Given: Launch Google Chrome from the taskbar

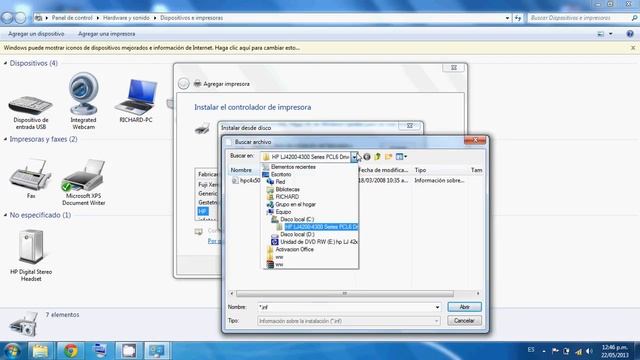Looking at the screenshot, I should (x=70, y=351).
